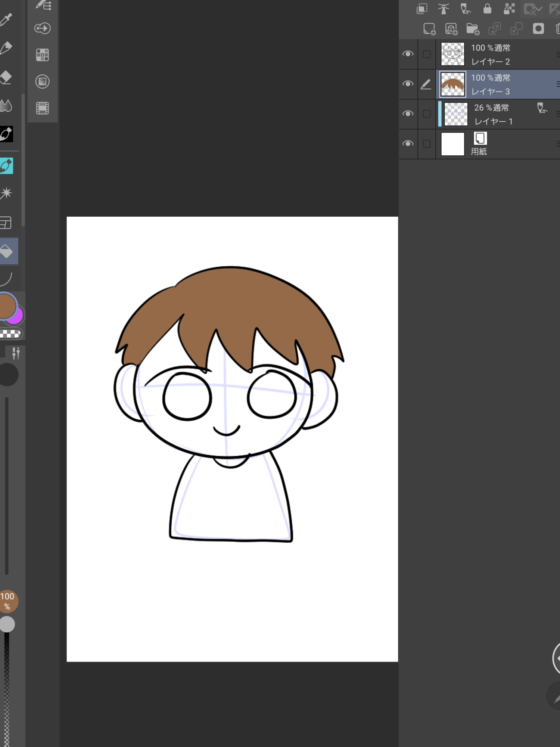Choose the Auto Select magic wand tool

pyautogui.click(x=6, y=193)
